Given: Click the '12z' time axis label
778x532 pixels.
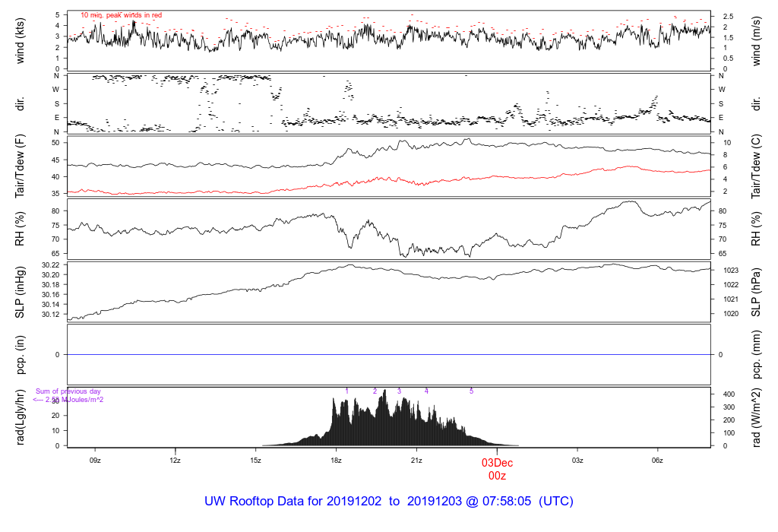Looking at the screenshot, I should pyautogui.click(x=176, y=461).
